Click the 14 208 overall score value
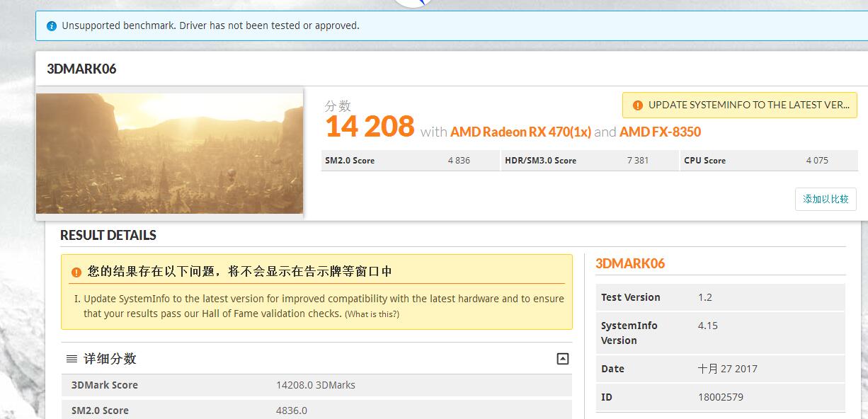 click(x=370, y=127)
